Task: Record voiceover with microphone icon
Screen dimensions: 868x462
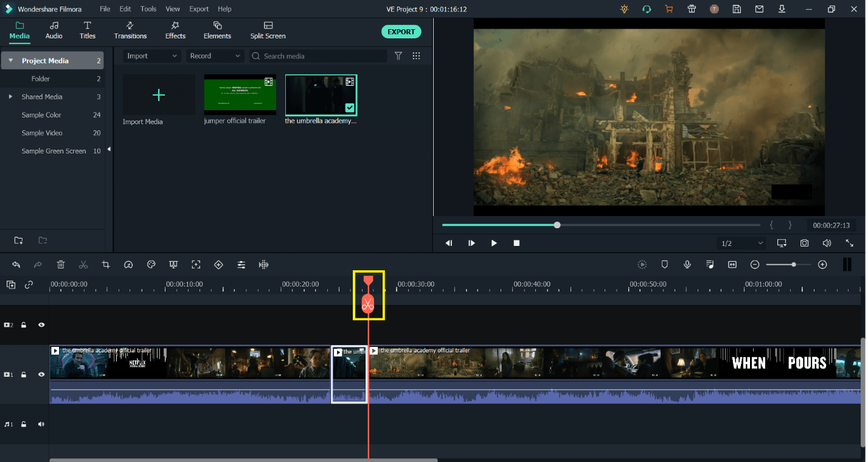Action: point(687,265)
